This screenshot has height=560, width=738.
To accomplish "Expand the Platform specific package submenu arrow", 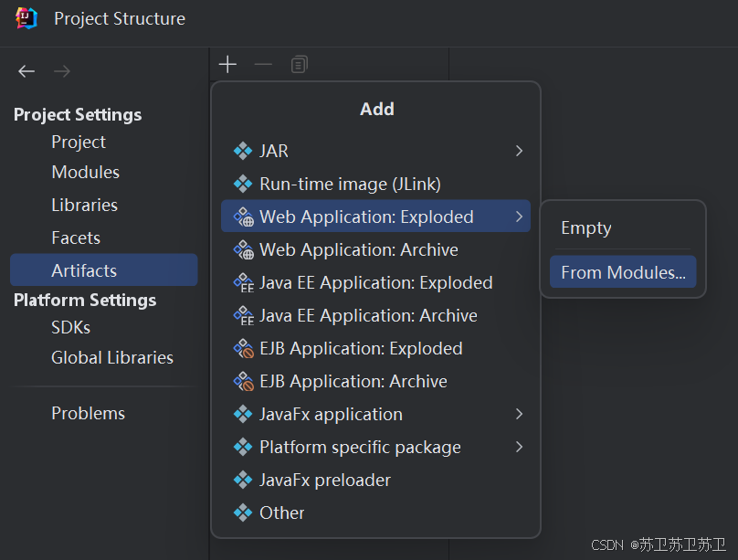I will pos(519,447).
